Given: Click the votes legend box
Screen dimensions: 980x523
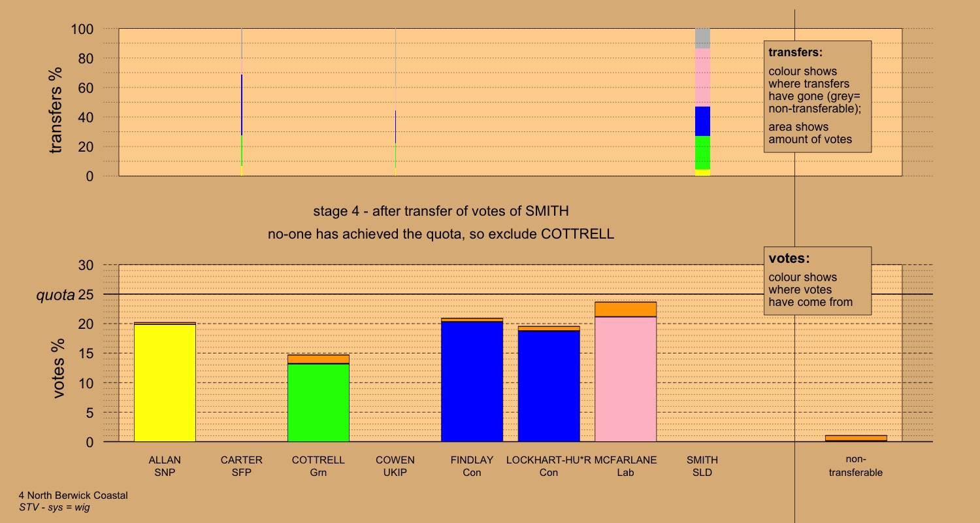Looking at the screenshot, I should coord(817,280).
